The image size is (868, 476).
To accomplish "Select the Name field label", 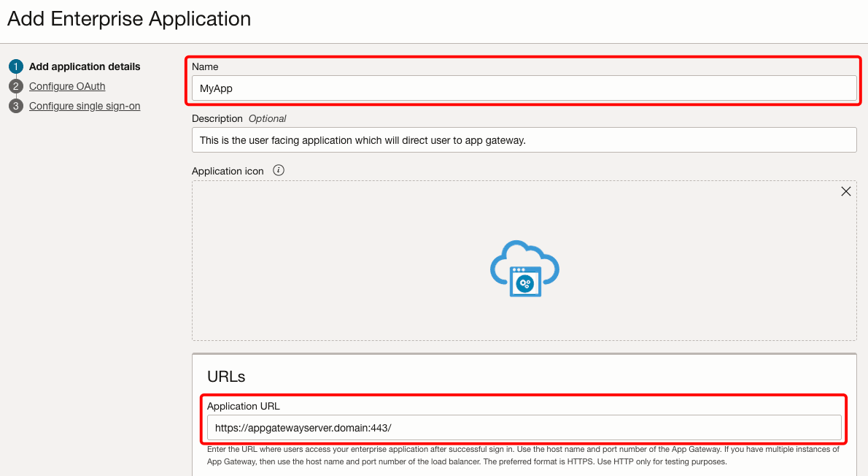I will pos(204,66).
